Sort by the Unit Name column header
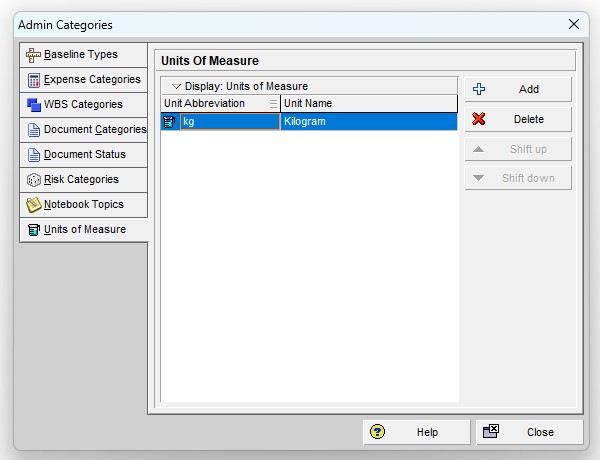The height and width of the screenshot is (460, 600). [x=369, y=104]
